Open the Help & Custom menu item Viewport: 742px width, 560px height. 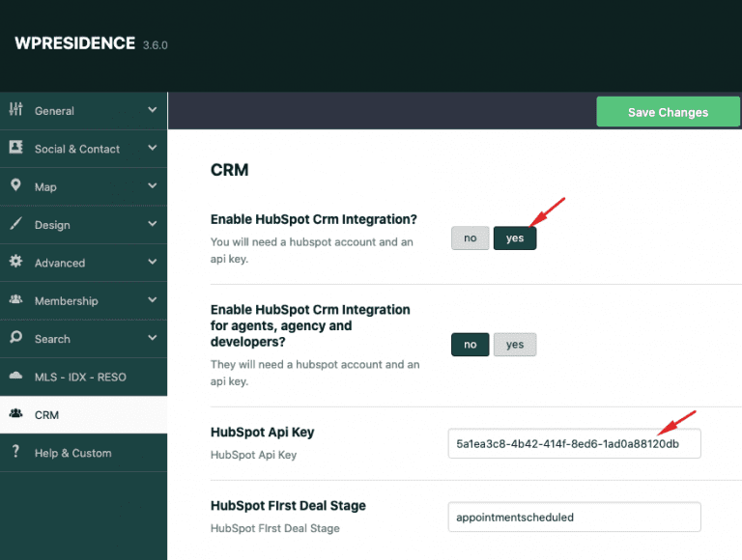[x=83, y=453]
